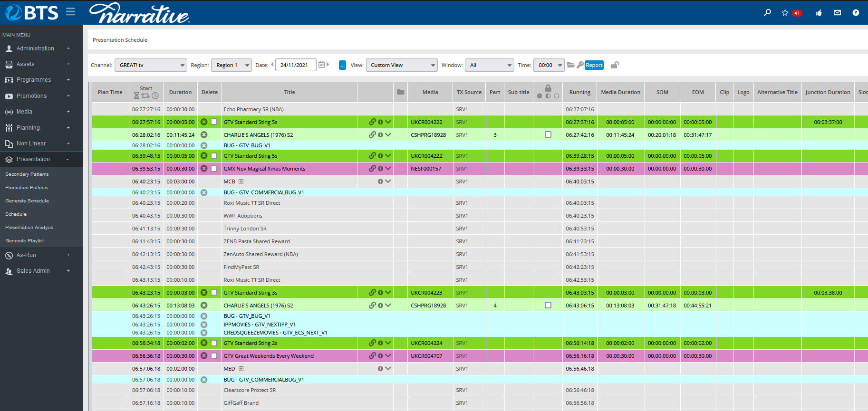Expand Assets in main menu
The width and height of the screenshot is (868, 411).
pyautogui.click(x=68, y=64)
